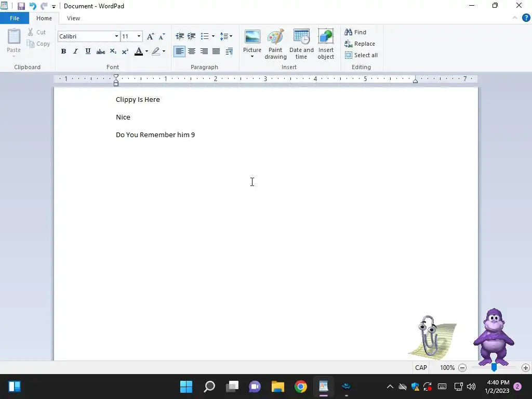Click the Save icon in quick access toolbar
This screenshot has width=532, height=399.
[x=21, y=6]
